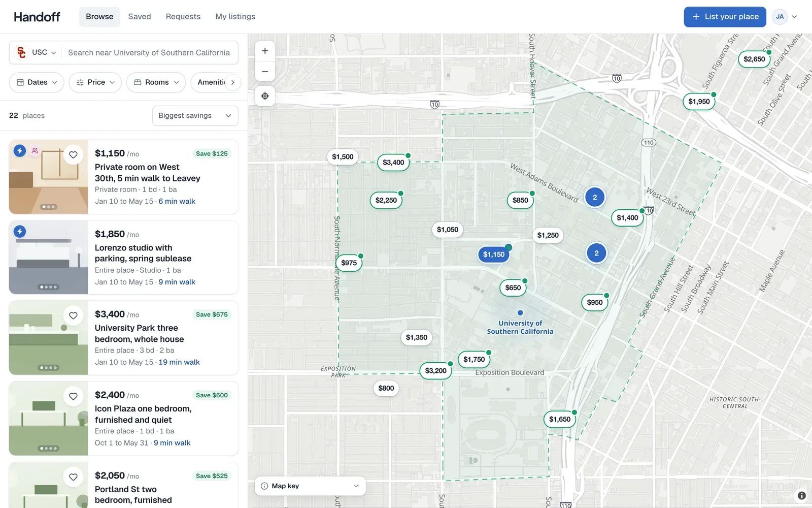The width and height of the screenshot is (812, 508).
Task: Click the shared-room people badge on West 30th listing
Action: tap(35, 151)
